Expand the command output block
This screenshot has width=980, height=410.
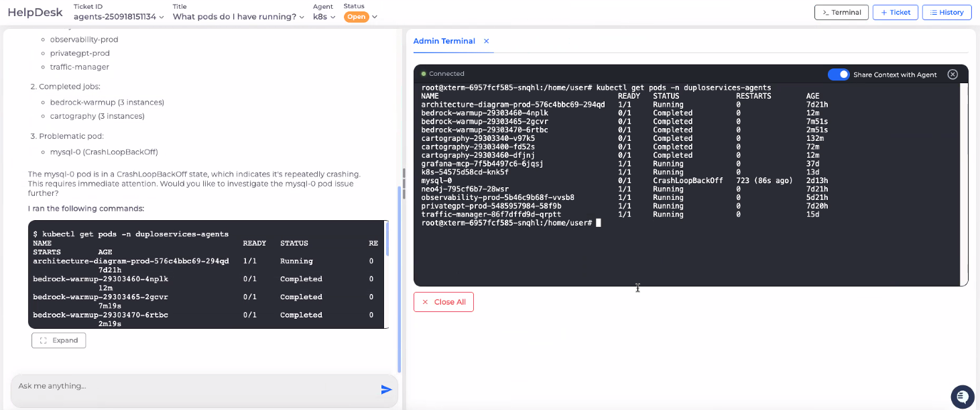tap(58, 340)
